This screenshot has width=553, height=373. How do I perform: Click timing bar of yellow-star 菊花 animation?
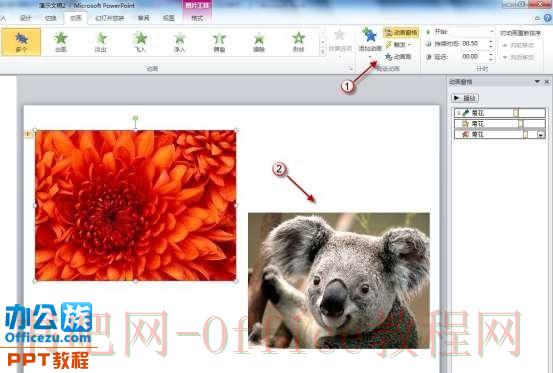[x=521, y=124]
